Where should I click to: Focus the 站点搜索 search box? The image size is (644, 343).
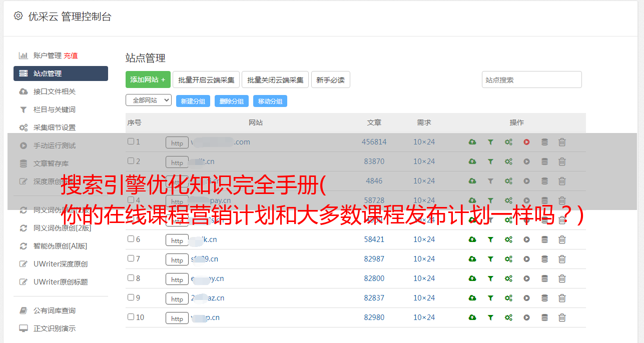pos(532,79)
